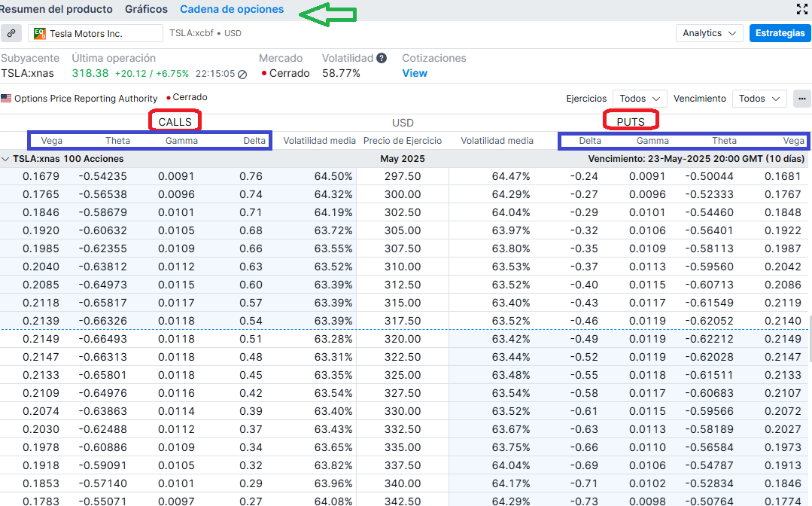Image resolution: width=812 pixels, height=506 pixels.
Task: Click the delayed-time indicator icon beside 22:15:05
Action: click(242, 74)
